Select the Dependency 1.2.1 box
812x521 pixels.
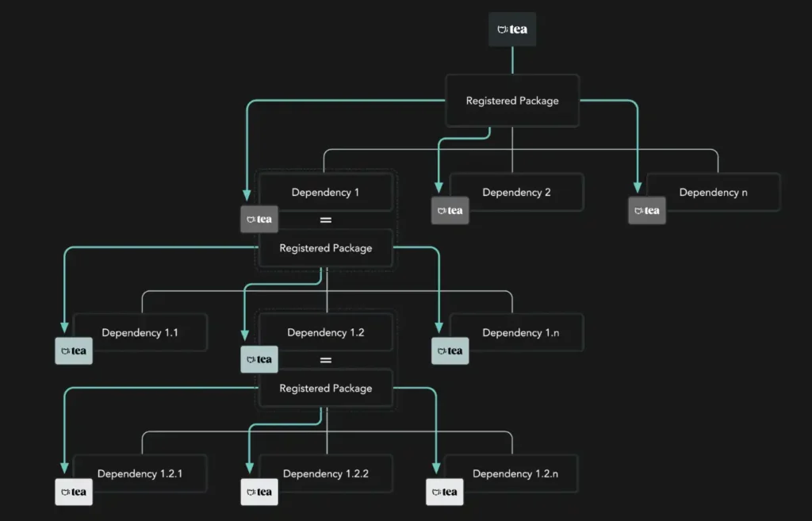point(140,473)
